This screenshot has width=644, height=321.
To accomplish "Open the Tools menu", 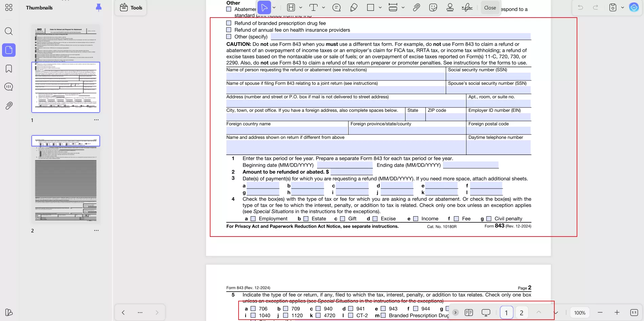I will tap(131, 7).
